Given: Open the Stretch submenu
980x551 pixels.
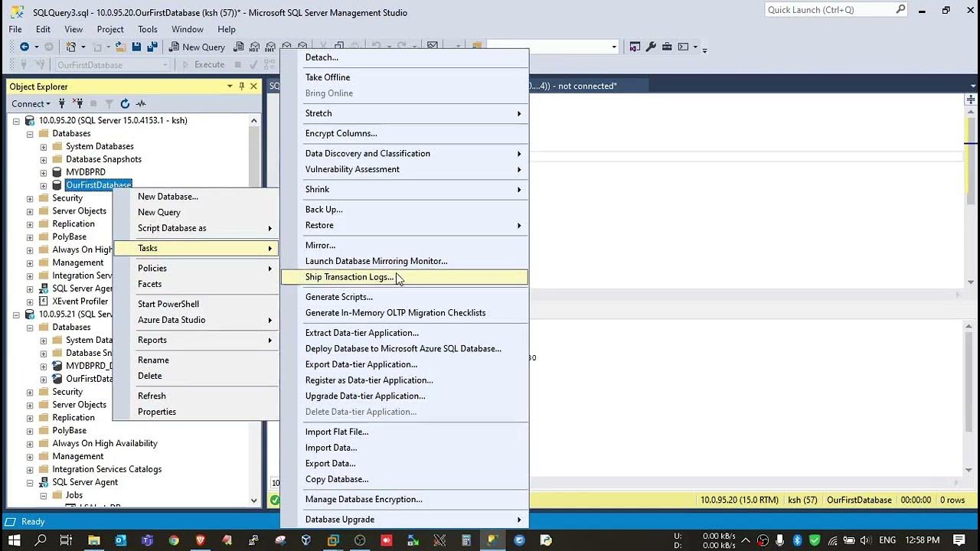Looking at the screenshot, I should 404,113.
